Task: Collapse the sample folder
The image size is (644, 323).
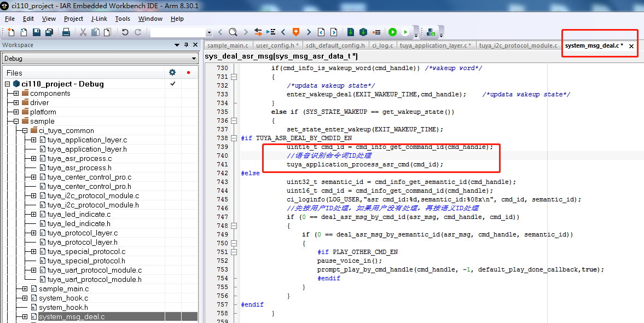Action: pyautogui.click(x=16, y=121)
